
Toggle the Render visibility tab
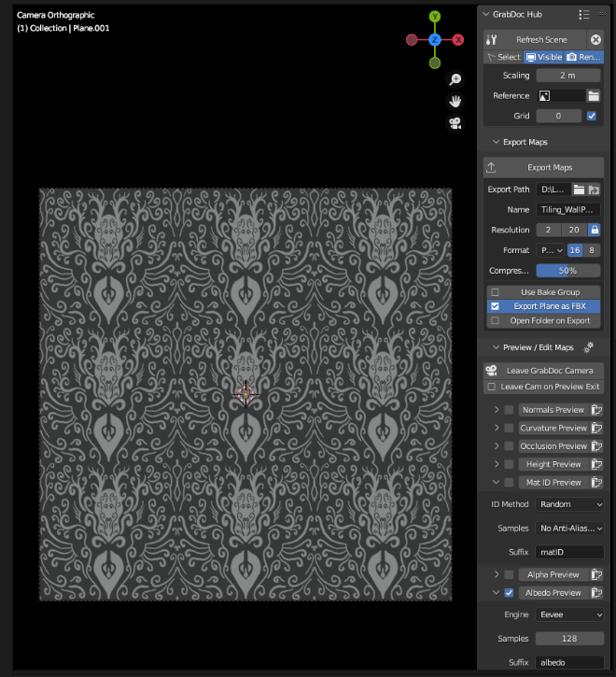click(x=584, y=57)
